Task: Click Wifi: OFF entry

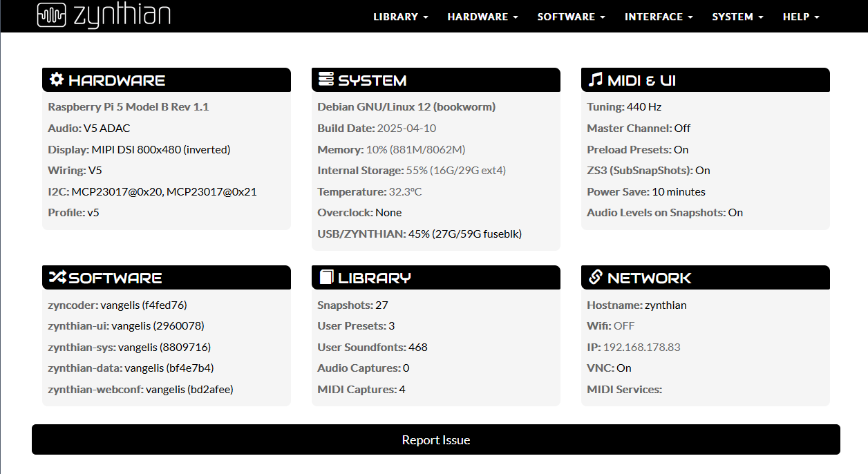Action: 610,325
